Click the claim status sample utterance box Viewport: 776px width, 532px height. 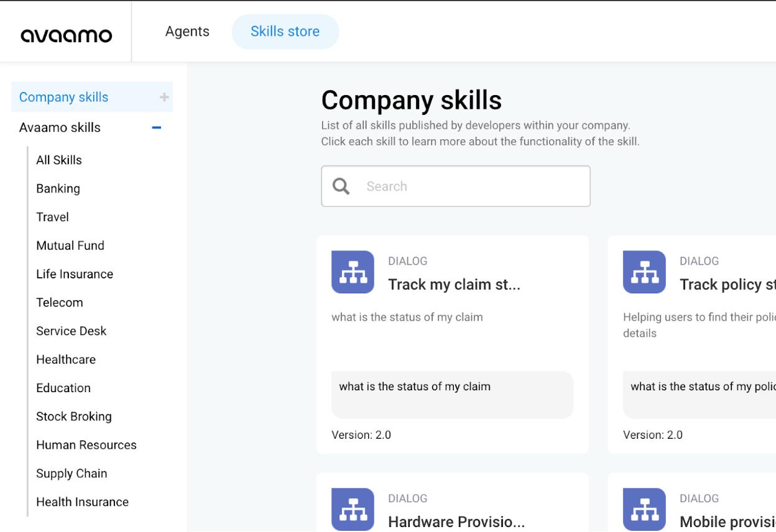click(452, 395)
